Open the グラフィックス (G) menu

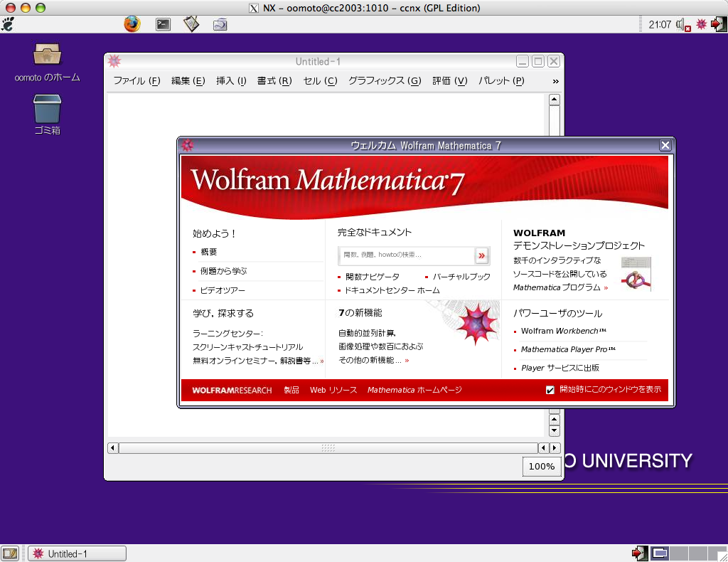(x=385, y=81)
